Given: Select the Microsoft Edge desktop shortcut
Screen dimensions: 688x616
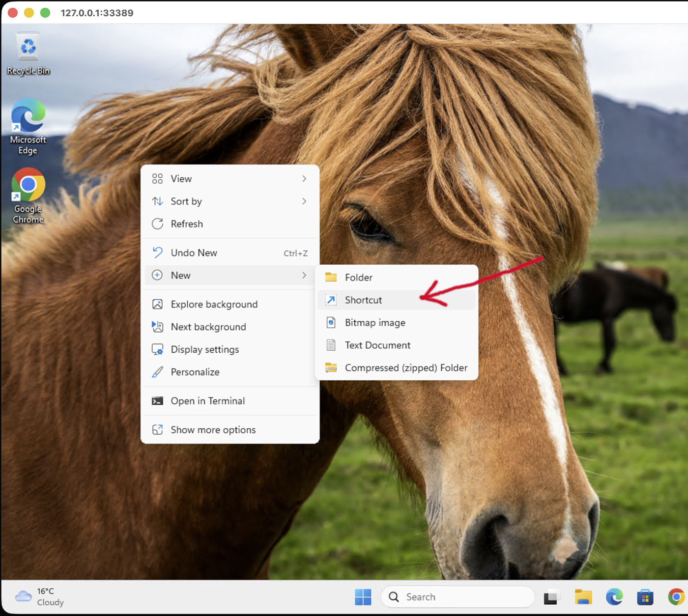Looking at the screenshot, I should pyautogui.click(x=28, y=126).
